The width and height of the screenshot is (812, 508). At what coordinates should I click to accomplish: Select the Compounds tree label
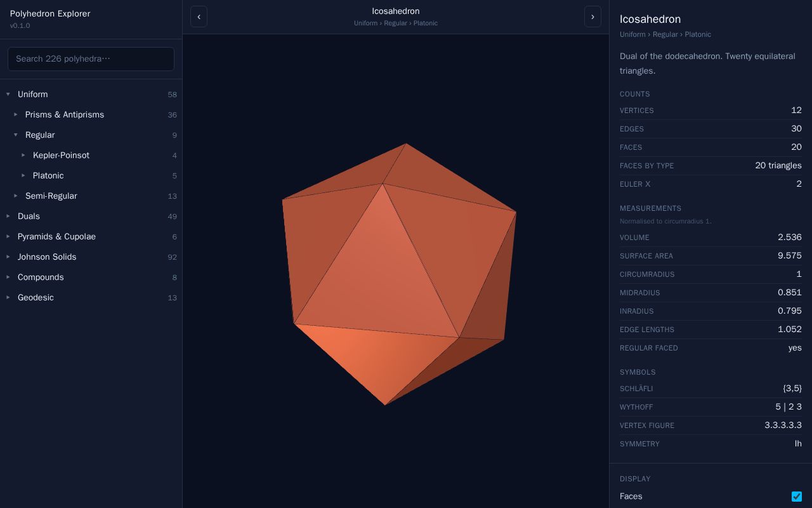click(41, 277)
